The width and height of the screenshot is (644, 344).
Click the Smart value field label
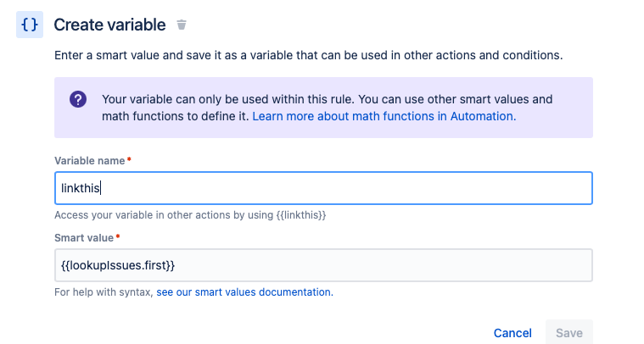pyautogui.click(x=84, y=237)
